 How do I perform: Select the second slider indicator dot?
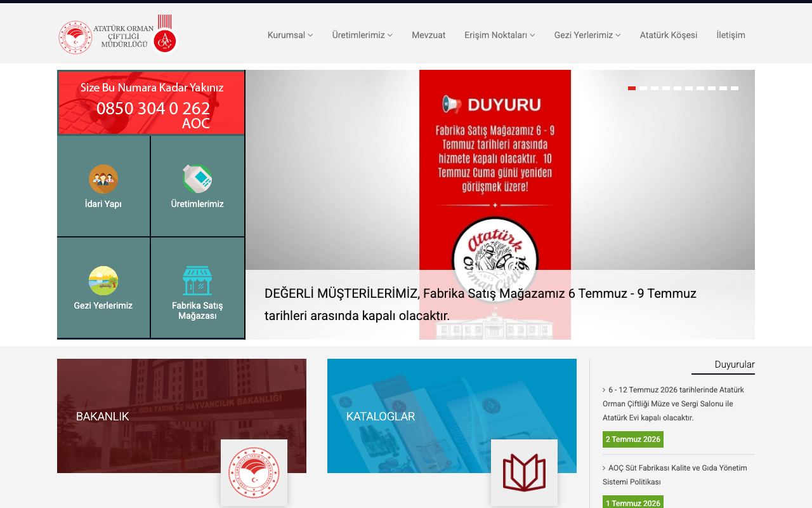(643, 88)
